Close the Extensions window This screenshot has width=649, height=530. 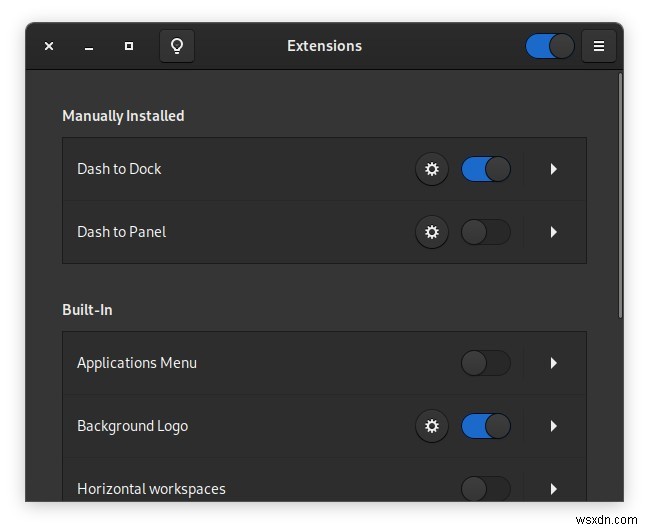tap(49, 46)
